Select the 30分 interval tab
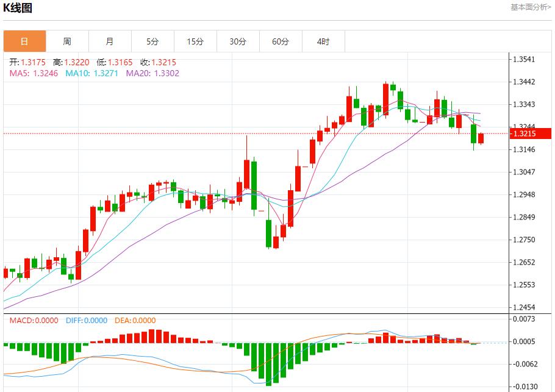 tap(238, 41)
